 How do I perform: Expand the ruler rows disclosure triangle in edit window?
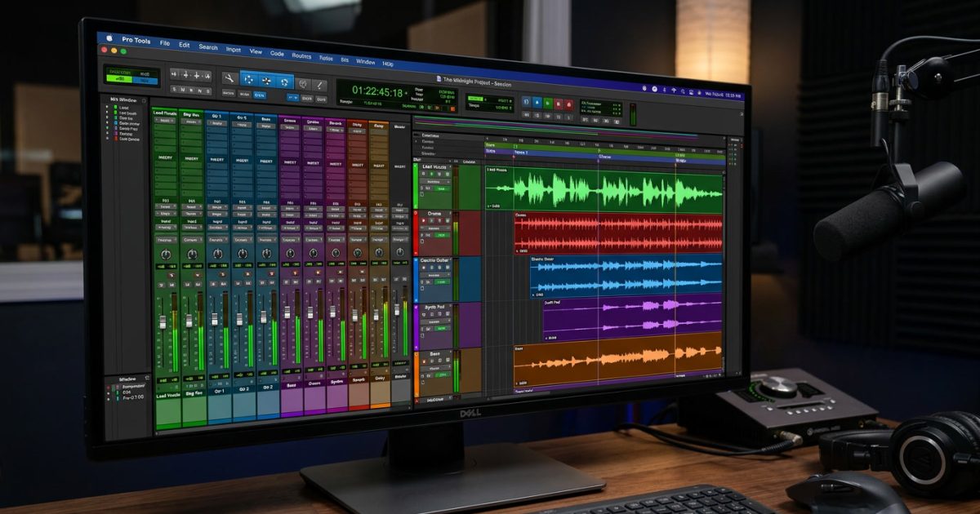[417, 141]
